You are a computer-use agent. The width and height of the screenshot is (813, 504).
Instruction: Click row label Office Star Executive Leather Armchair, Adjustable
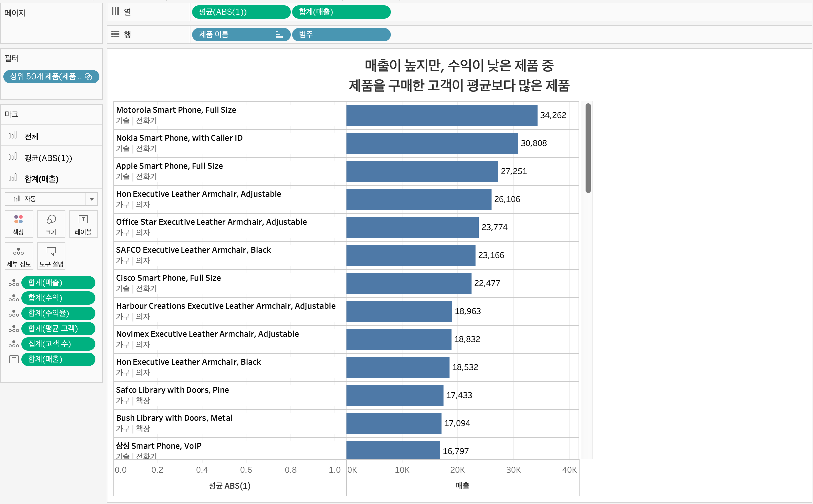click(211, 222)
